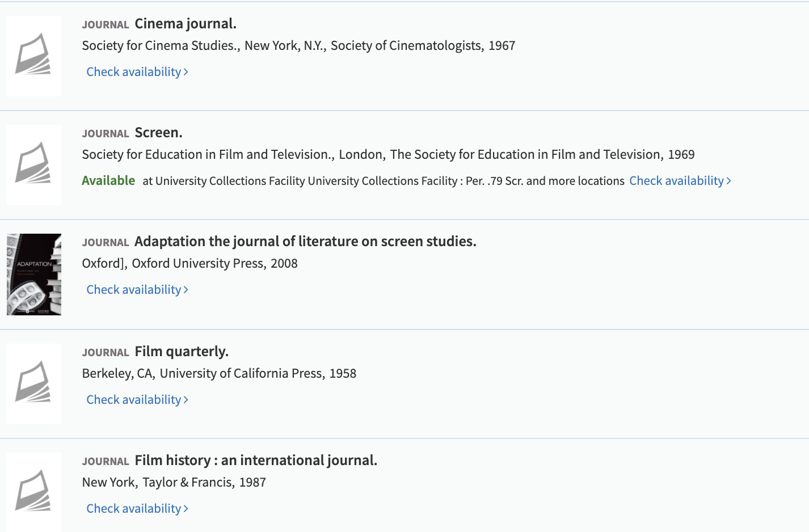Click the Cinema journal placeholder book icon
The image size is (809, 532).
33,55
